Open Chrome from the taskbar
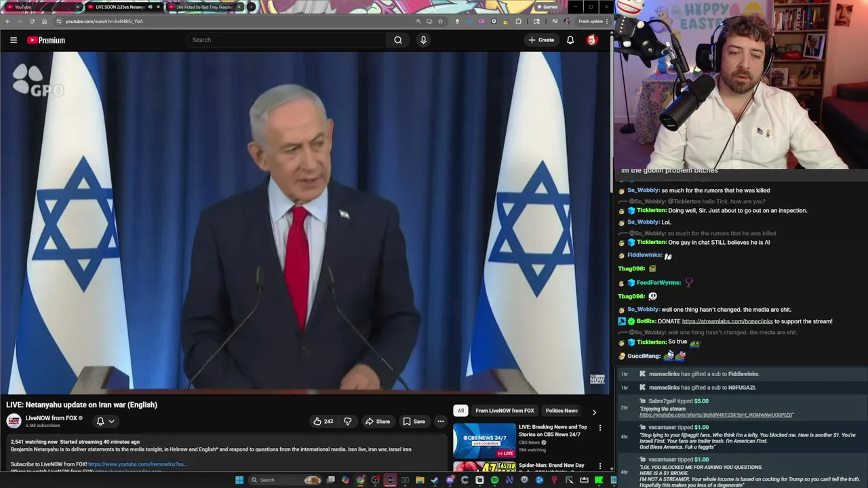The width and height of the screenshot is (868, 488). pyautogui.click(x=360, y=481)
